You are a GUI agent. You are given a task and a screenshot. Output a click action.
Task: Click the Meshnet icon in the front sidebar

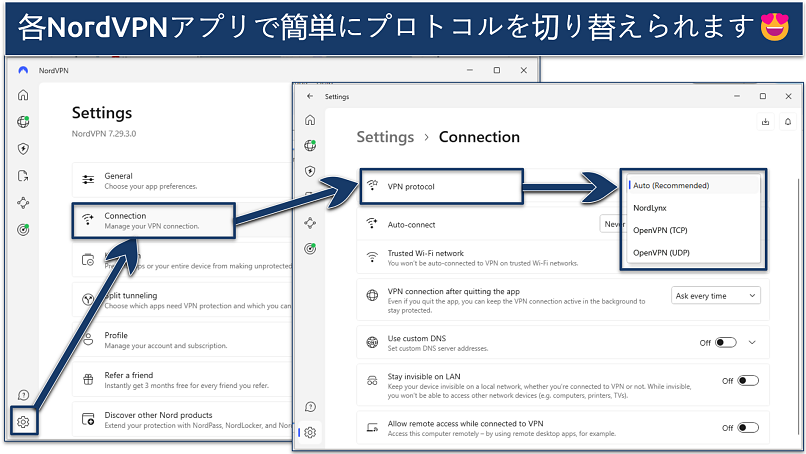coord(310,222)
